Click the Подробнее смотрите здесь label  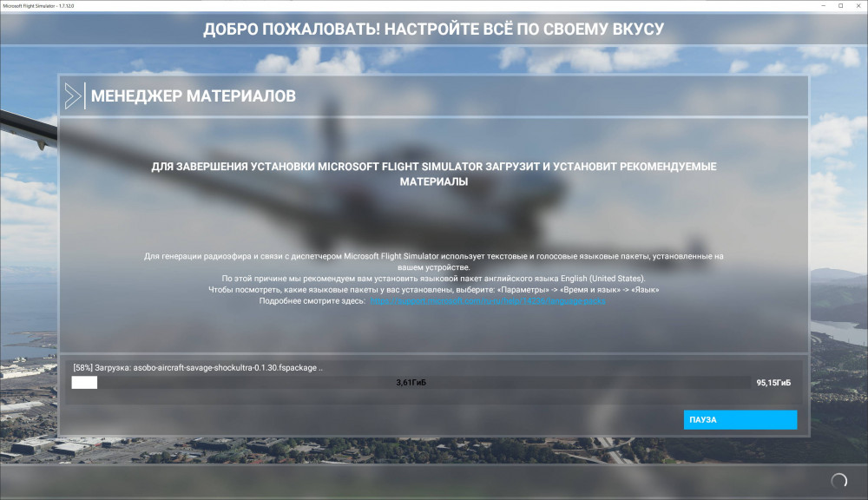coord(312,303)
